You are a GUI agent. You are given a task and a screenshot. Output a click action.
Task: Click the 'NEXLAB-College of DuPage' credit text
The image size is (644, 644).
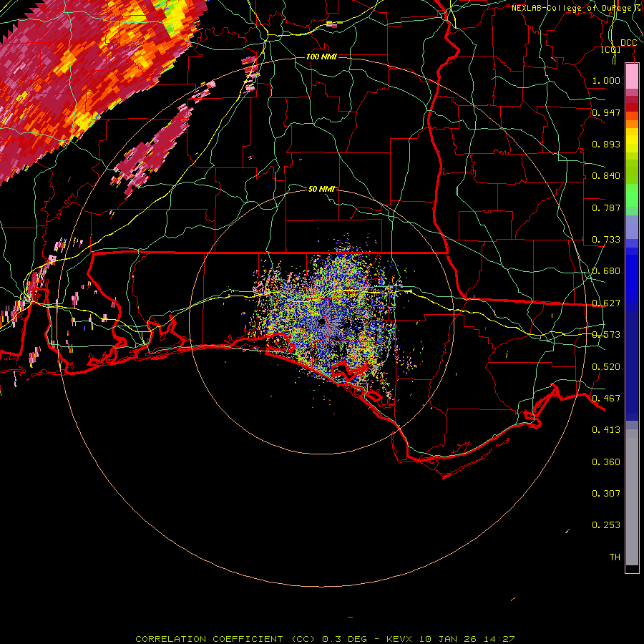coord(572,8)
